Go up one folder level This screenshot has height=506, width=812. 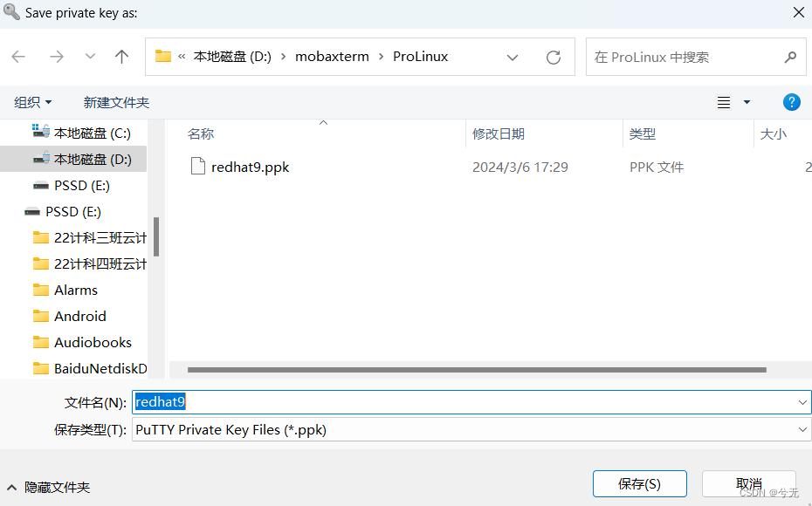(121, 57)
